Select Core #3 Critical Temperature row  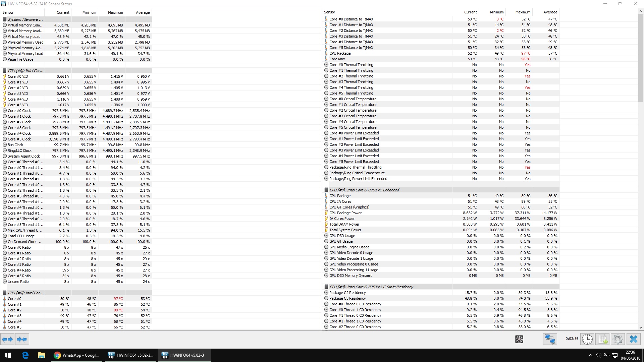[441, 116]
